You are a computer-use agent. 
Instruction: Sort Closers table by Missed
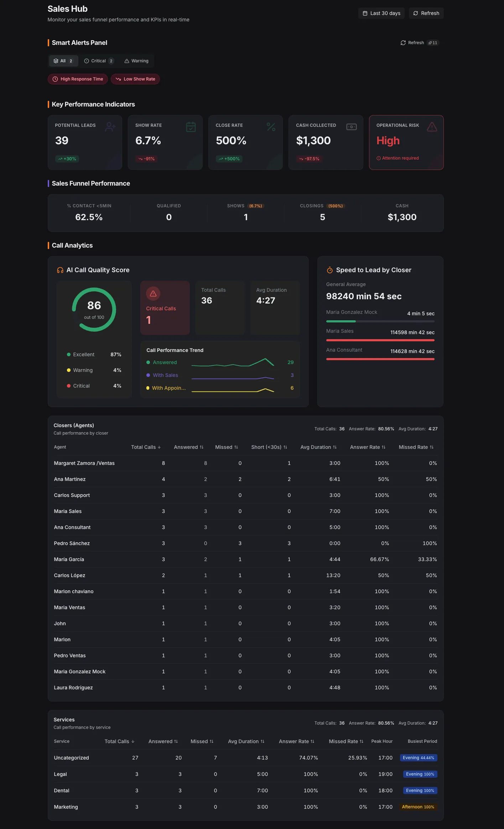point(227,447)
